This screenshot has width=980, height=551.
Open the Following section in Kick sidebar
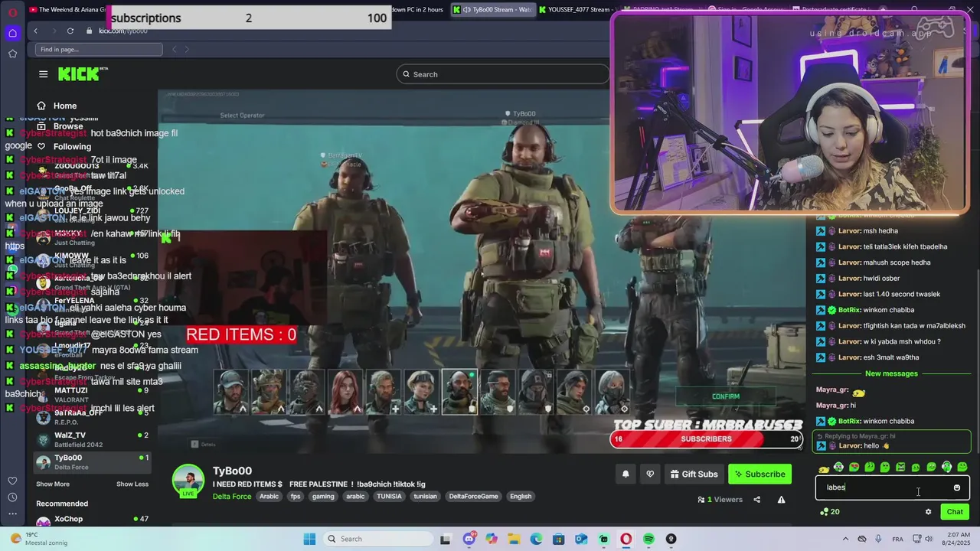pos(71,146)
